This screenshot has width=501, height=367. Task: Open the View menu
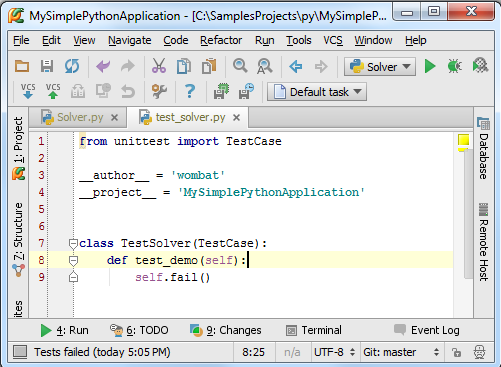84,40
